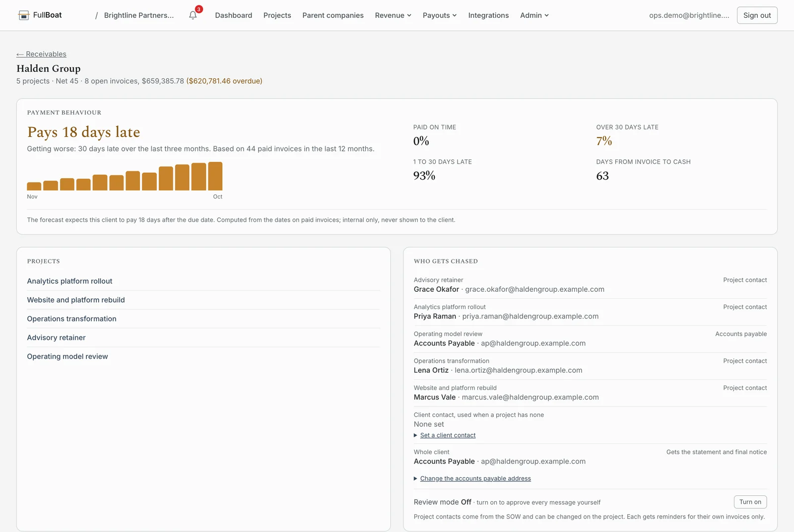This screenshot has height=532, width=794.
Task: Open Advisory retainer project
Action: click(57, 337)
